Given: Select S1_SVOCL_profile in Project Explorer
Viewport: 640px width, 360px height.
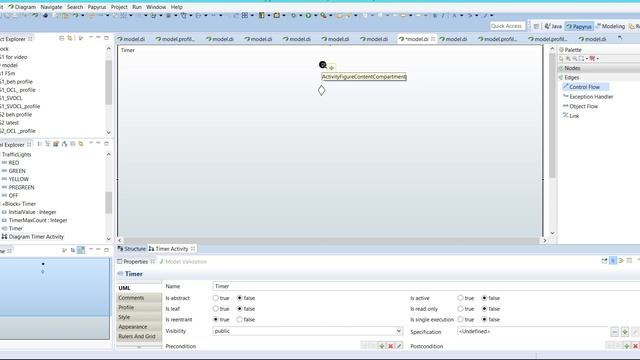Looking at the screenshot, I should coord(20,106).
